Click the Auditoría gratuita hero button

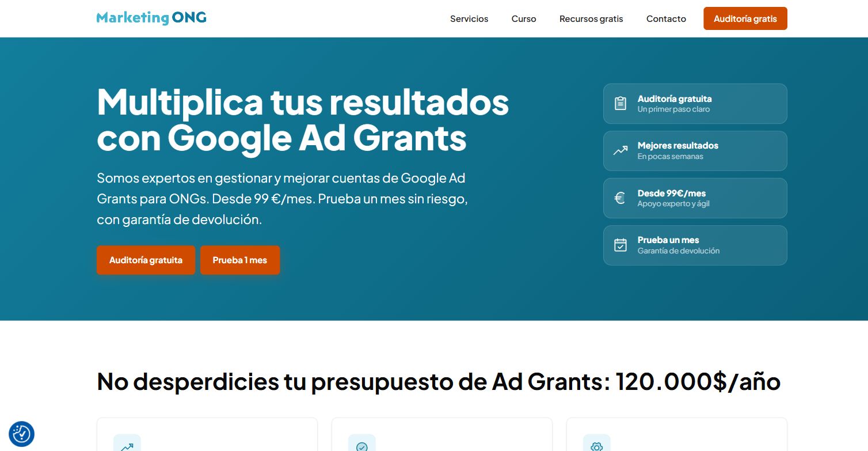point(146,260)
